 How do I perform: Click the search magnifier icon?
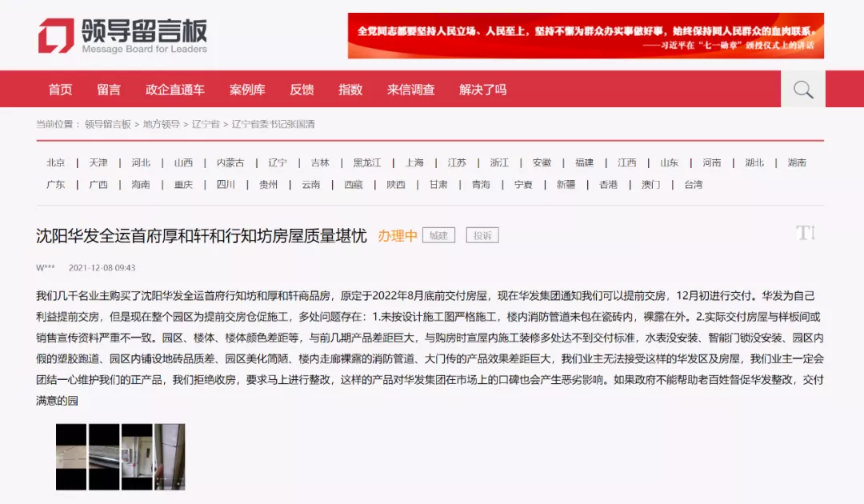pyautogui.click(x=803, y=90)
